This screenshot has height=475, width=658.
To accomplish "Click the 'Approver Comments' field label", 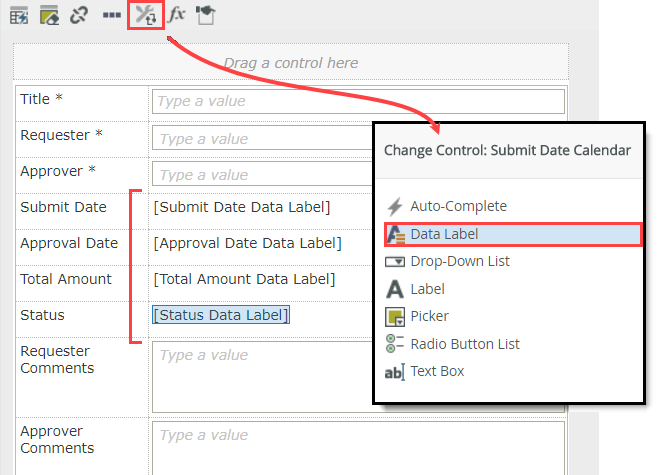I will coord(57,440).
